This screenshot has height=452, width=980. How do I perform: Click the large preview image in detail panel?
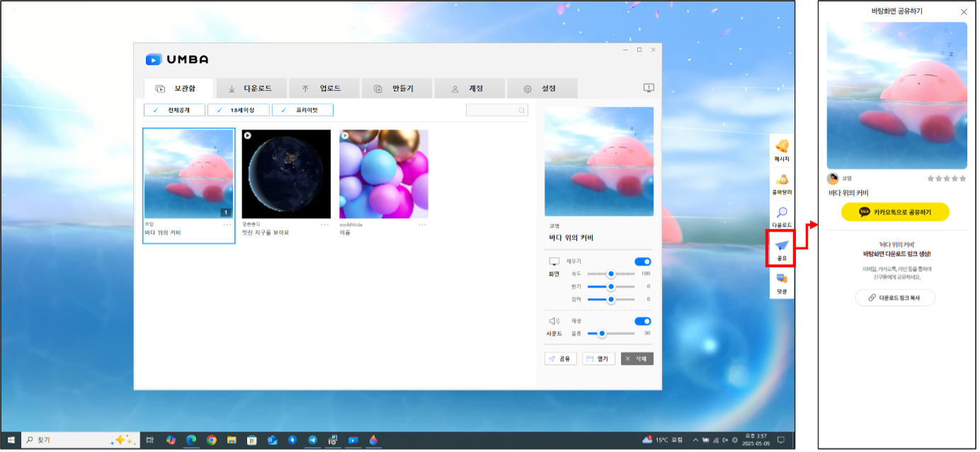[599, 162]
